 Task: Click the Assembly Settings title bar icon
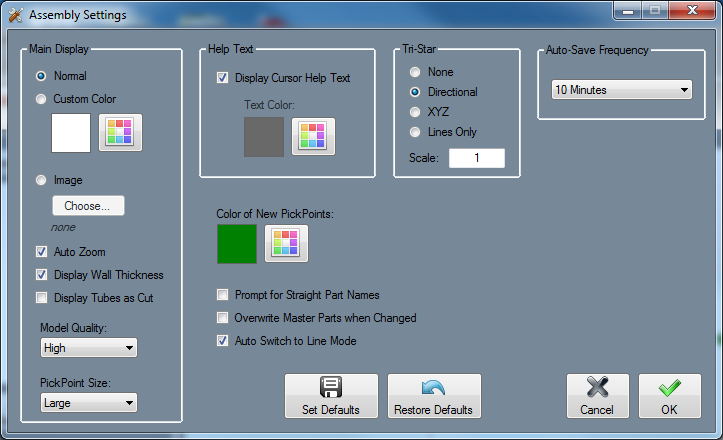click(x=15, y=15)
